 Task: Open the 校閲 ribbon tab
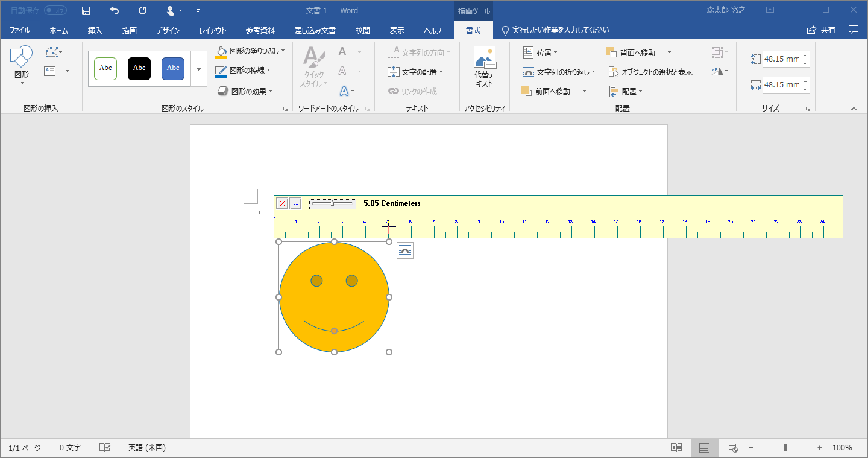pos(362,30)
